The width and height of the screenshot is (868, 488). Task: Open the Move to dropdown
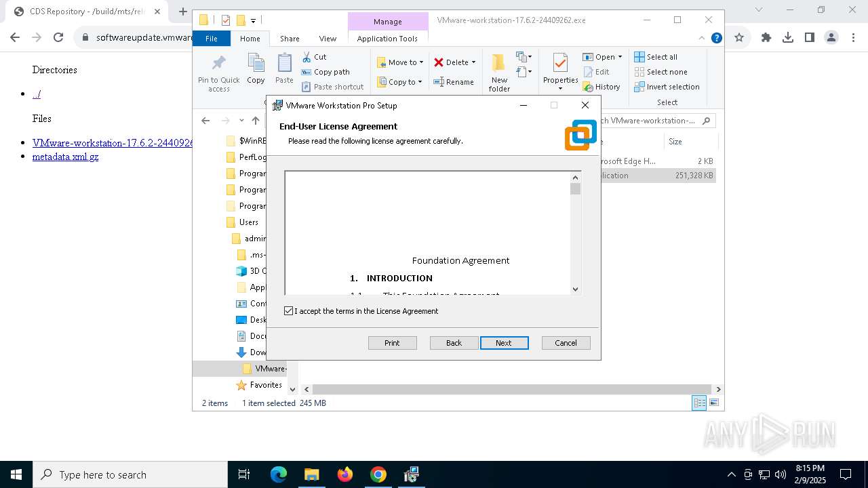(400, 62)
